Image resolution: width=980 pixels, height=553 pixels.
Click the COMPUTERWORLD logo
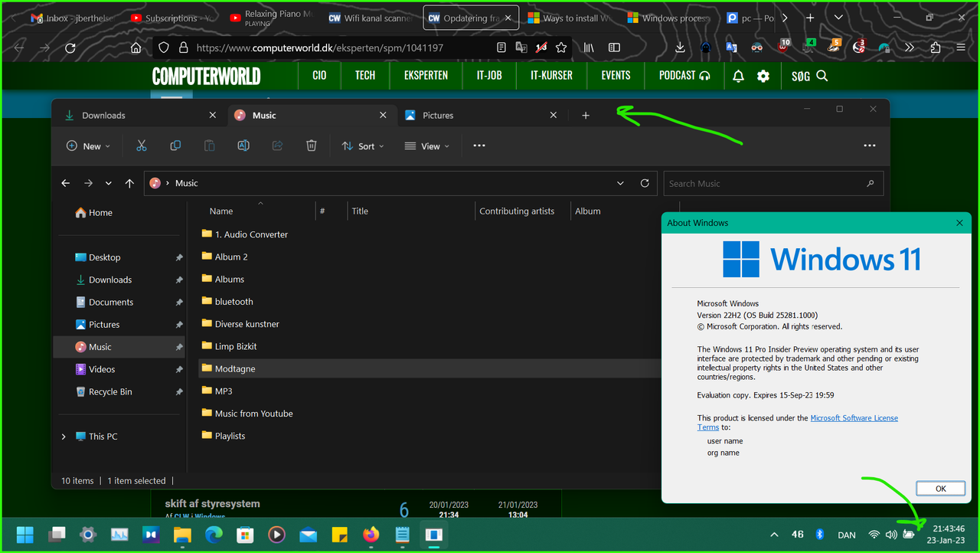(206, 76)
